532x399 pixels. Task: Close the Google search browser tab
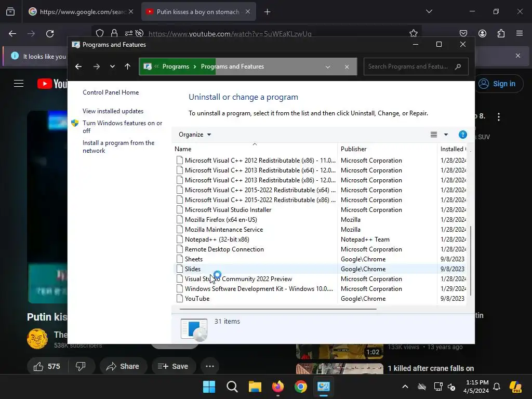[x=131, y=11]
